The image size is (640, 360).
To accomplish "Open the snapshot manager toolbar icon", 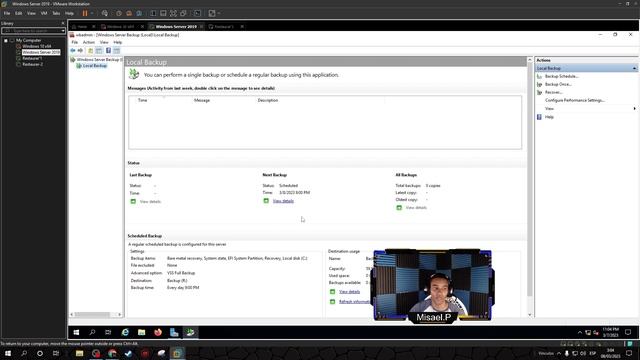I will [x=139, y=13].
